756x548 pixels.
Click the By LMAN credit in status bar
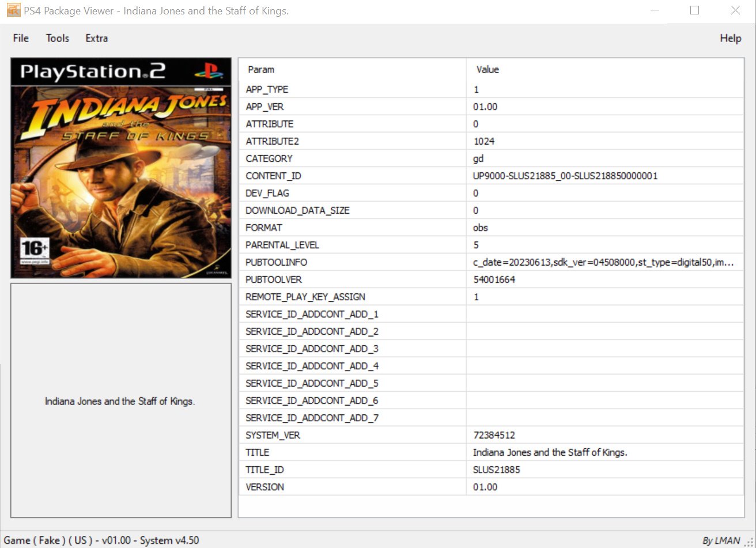(721, 541)
